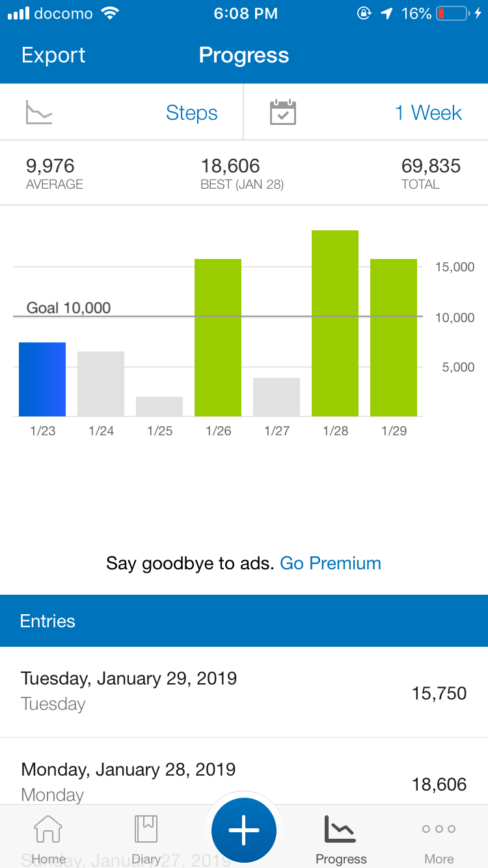This screenshot has width=488, height=868.
Task: Tap the Entries section header
Action: [x=244, y=621]
